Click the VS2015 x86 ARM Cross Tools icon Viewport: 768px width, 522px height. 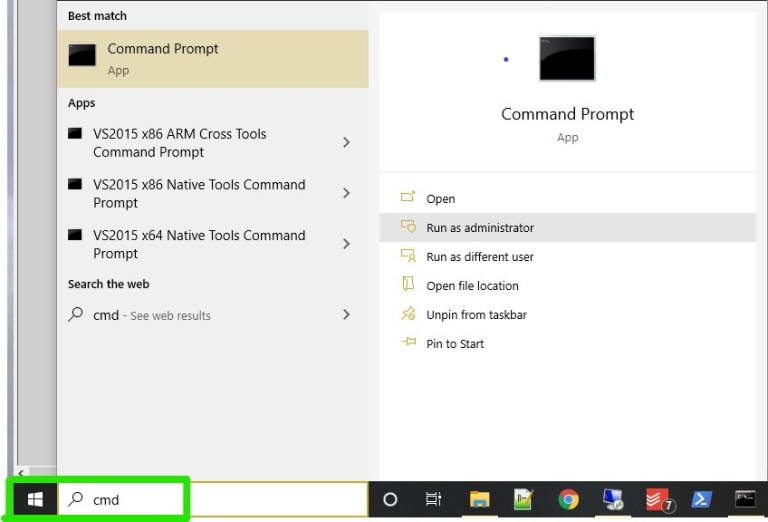click(x=75, y=133)
